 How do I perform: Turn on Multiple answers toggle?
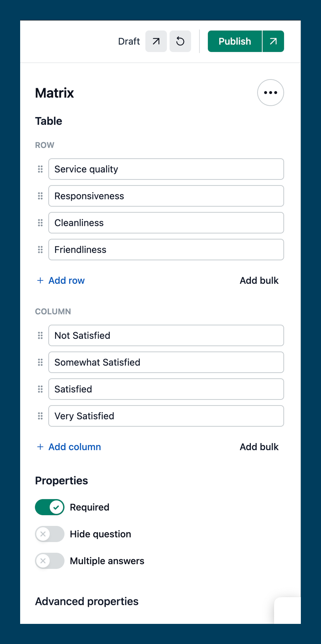[50, 561]
